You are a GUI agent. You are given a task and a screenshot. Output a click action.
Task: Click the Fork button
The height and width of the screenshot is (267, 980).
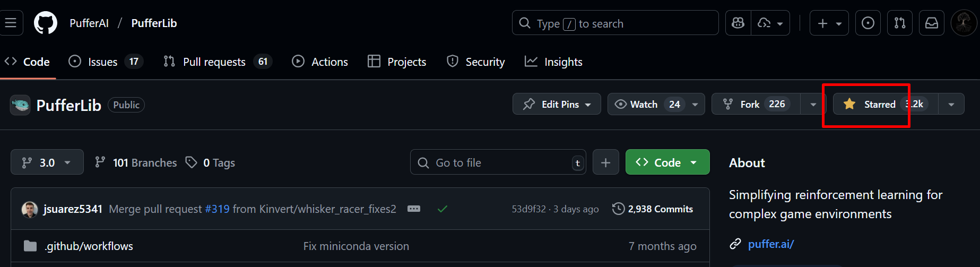click(756, 104)
